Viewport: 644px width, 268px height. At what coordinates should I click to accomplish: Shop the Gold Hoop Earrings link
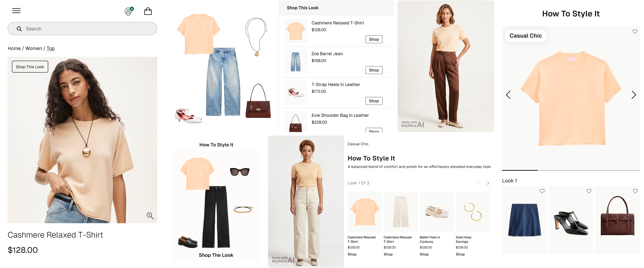click(460, 254)
